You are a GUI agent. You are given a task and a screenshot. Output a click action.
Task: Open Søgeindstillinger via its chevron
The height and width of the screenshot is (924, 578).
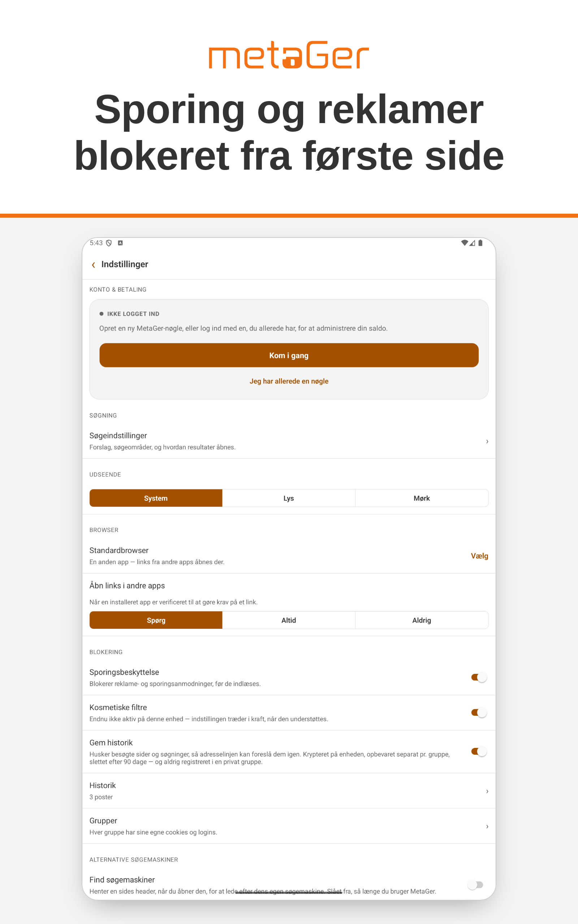coord(487,441)
